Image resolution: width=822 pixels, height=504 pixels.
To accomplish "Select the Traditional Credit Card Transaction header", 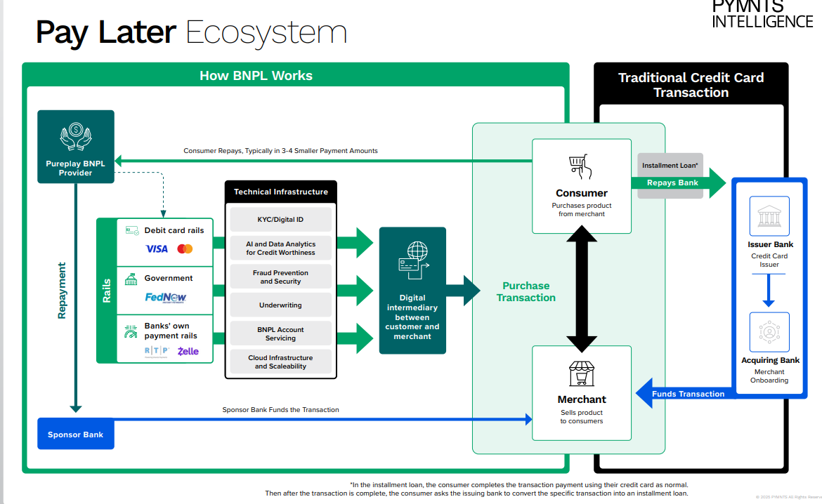I will 691,86.
